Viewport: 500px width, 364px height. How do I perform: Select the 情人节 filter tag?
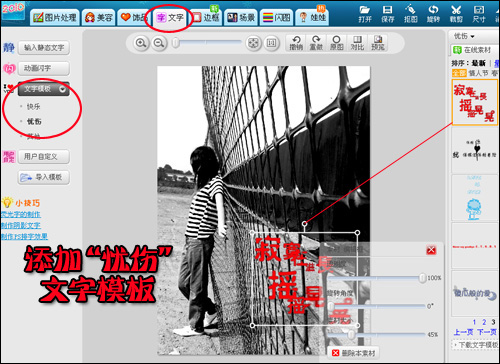[478, 73]
